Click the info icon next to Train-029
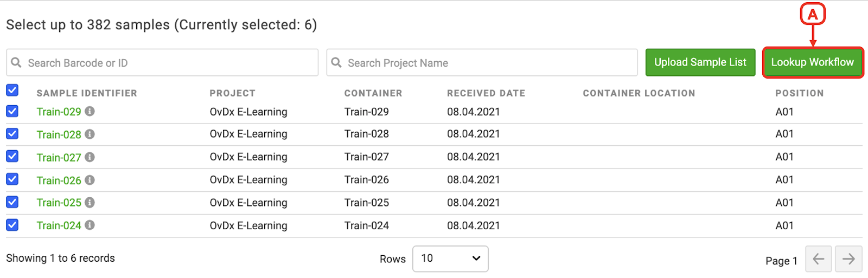 tap(90, 111)
